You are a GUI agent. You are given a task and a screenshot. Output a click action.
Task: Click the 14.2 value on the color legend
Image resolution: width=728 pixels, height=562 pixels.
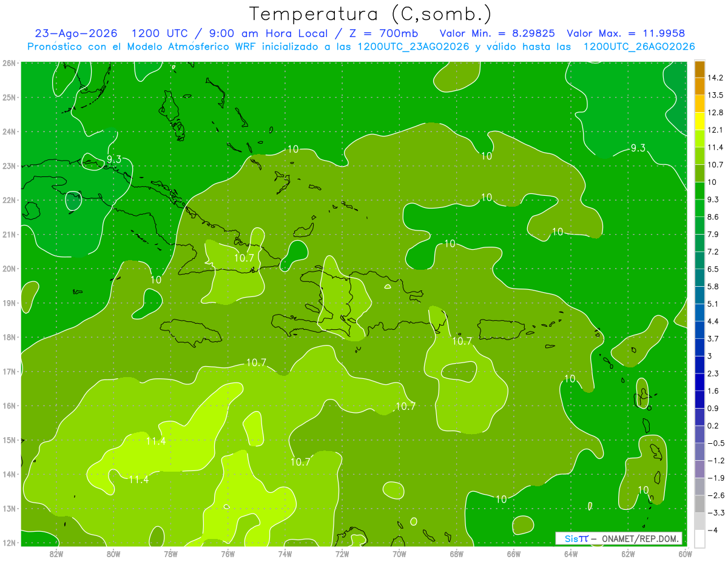(716, 78)
